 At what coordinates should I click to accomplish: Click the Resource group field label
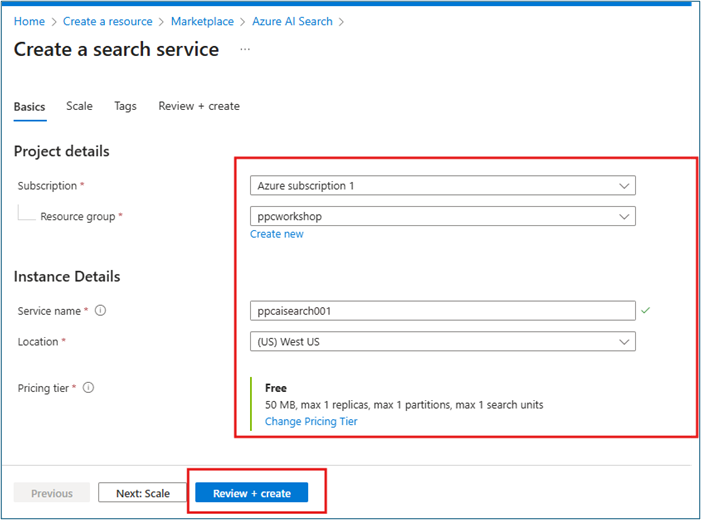pyautogui.click(x=78, y=216)
